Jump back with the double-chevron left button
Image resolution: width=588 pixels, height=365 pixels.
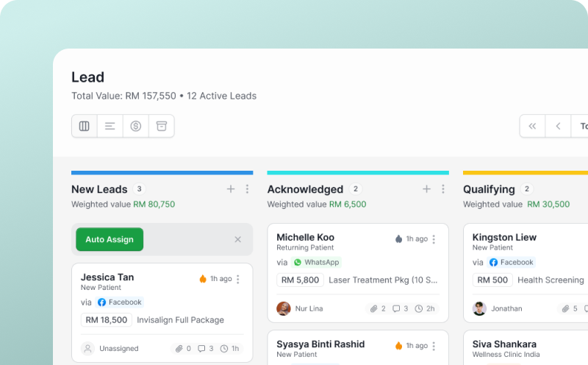(x=532, y=126)
